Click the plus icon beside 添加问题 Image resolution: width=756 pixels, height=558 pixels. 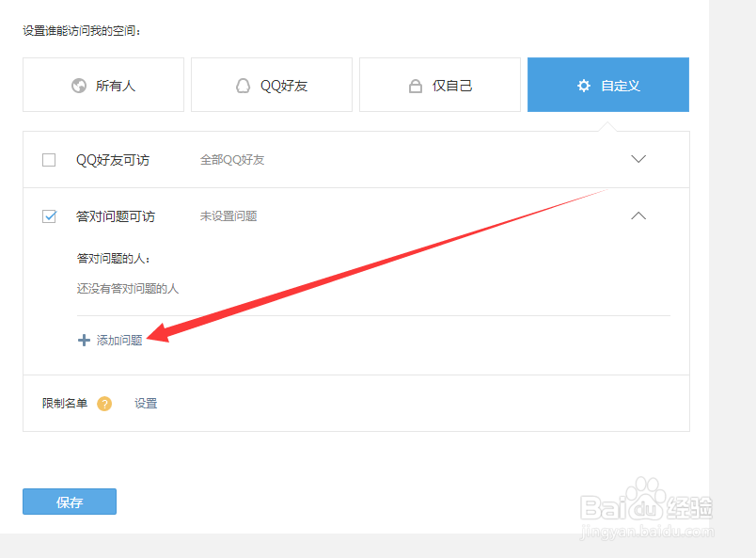coord(84,341)
